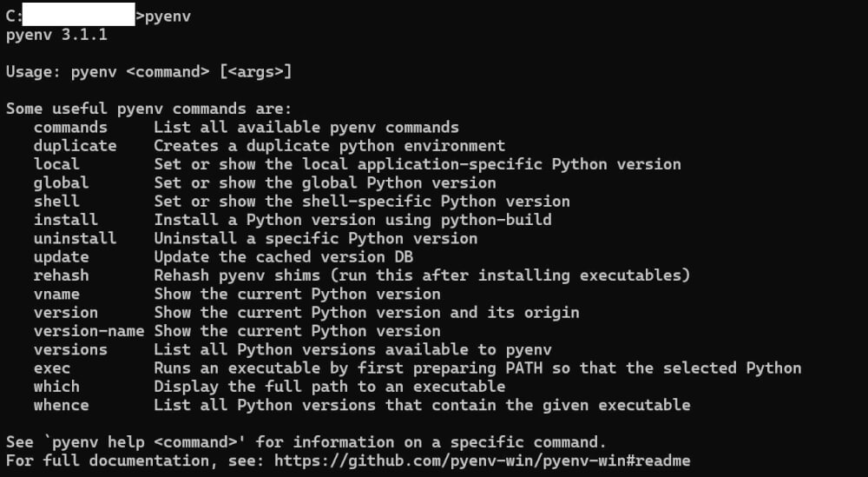Click the 'update' command name
Viewport: 868px width, 477px height.
click(x=61, y=257)
